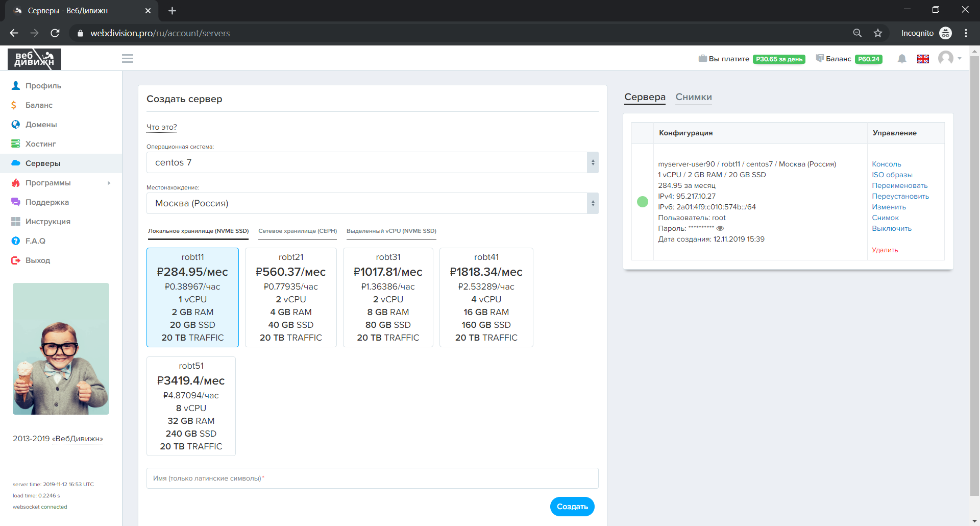This screenshot has height=526, width=980.
Task: Choose the robt41 server plan
Action: [486, 297]
